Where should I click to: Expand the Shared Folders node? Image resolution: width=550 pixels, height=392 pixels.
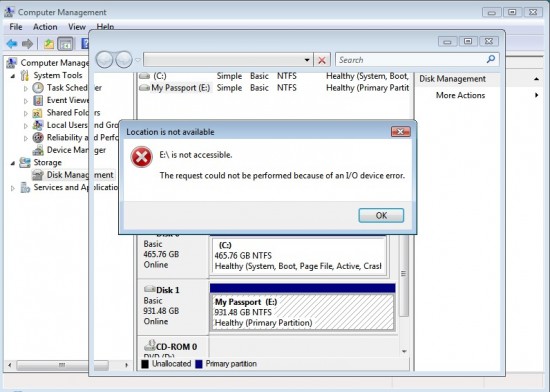click(25, 113)
